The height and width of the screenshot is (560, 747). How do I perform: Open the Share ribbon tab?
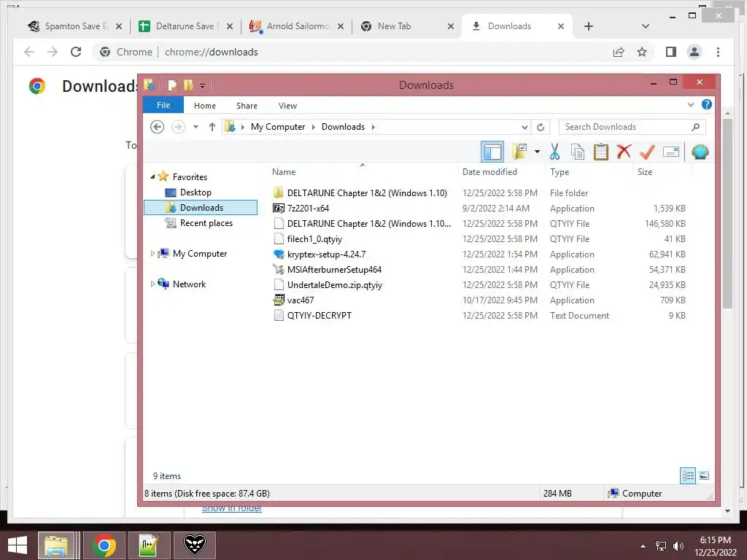click(247, 106)
